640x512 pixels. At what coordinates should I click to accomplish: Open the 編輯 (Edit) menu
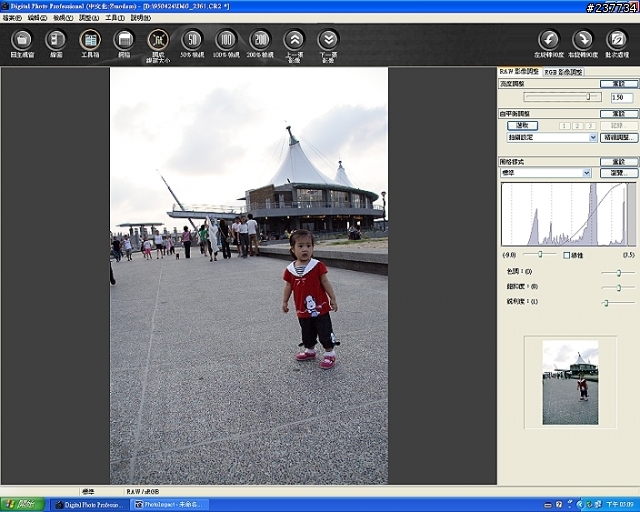[37, 18]
